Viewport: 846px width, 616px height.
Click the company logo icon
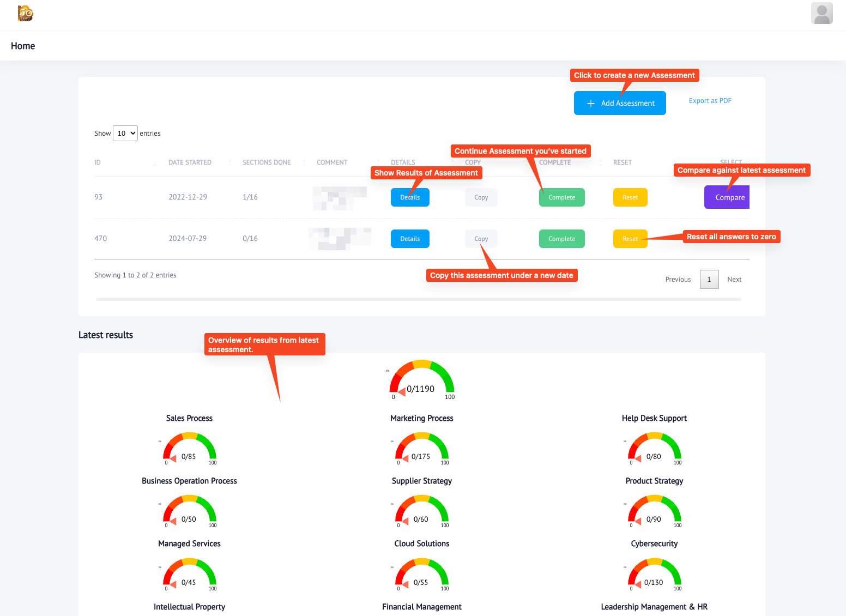click(25, 13)
